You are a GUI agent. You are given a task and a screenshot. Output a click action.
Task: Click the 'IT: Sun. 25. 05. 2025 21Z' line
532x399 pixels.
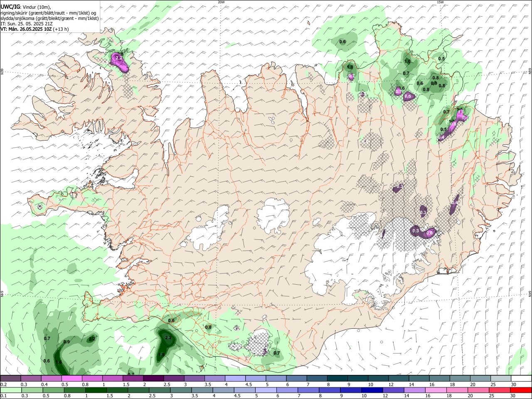click(26, 24)
